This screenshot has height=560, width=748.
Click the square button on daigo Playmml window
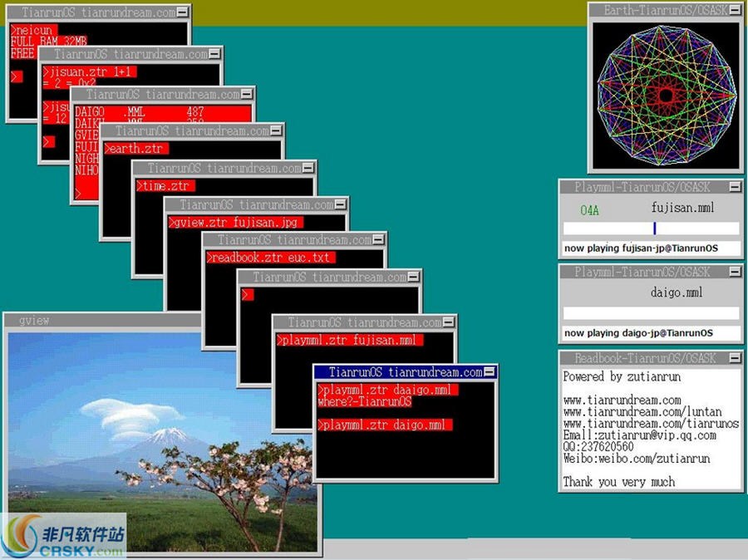[735, 270]
